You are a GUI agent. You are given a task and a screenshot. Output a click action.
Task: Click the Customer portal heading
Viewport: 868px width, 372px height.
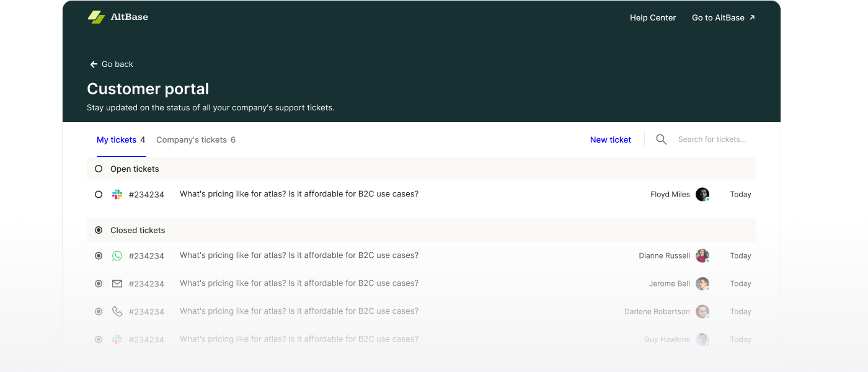point(148,89)
